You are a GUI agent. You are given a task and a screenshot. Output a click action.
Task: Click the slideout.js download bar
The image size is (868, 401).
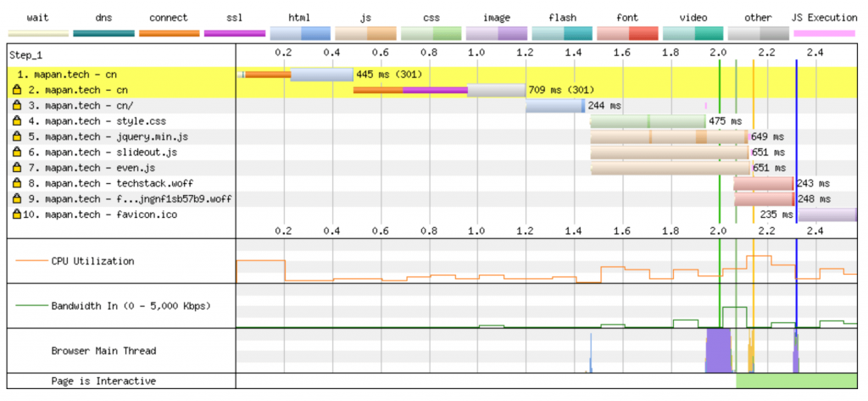click(x=670, y=152)
